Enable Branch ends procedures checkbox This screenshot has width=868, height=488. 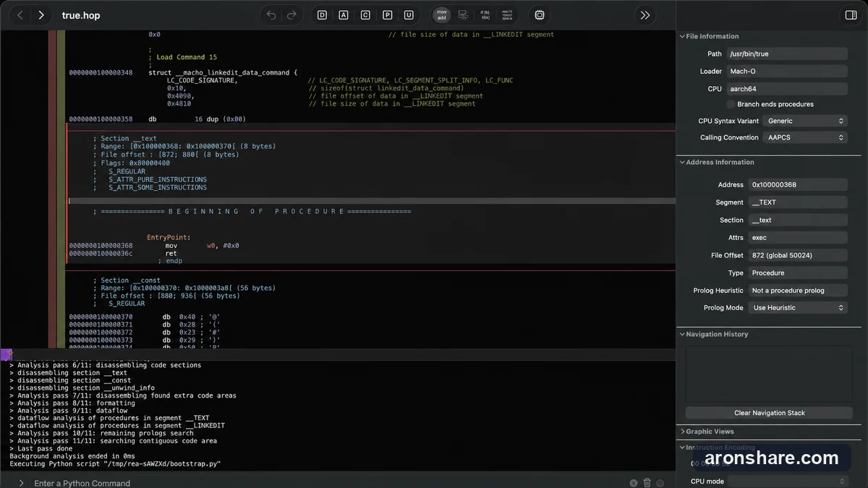coord(731,104)
